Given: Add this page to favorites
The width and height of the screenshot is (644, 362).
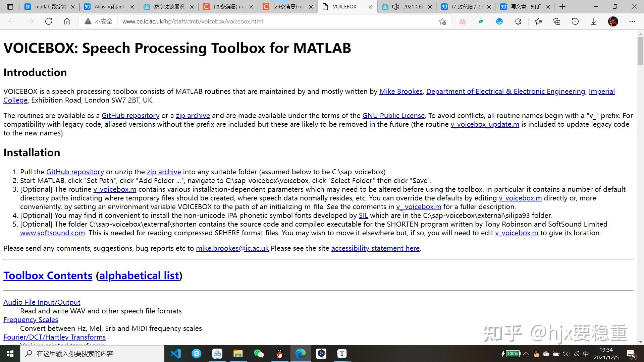Looking at the screenshot, I should click(442, 21).
